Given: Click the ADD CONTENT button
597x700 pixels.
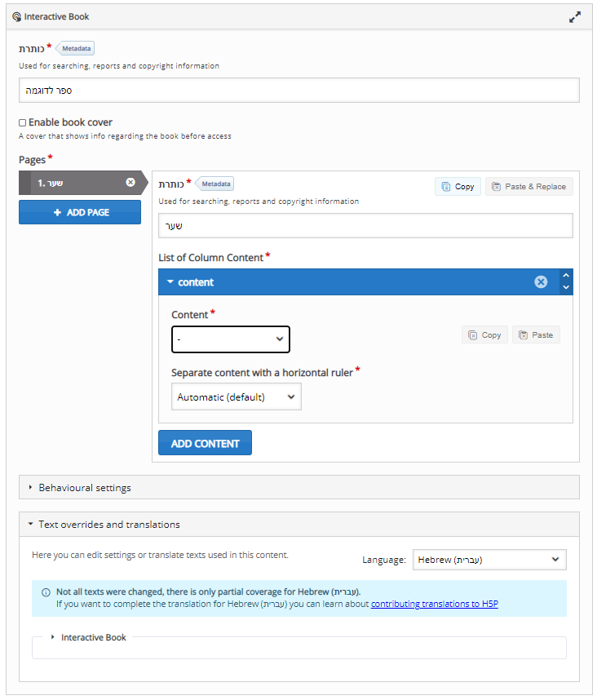Looking at the screenshot, I should (205, 443).
